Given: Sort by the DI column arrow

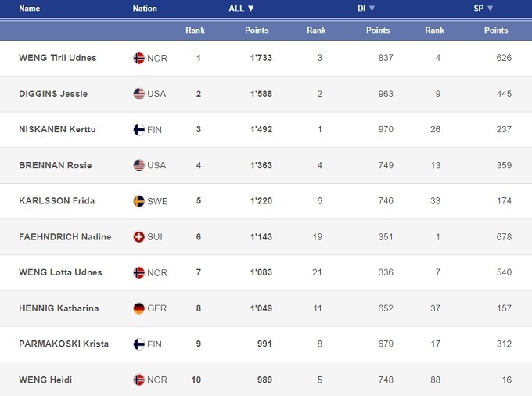Looking at the screenshot, I should [x=372, y=9].
